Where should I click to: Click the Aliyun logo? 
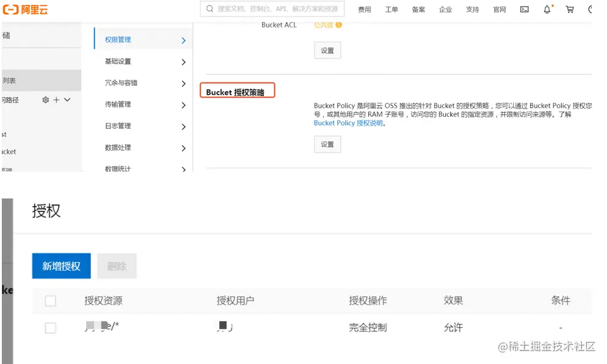[25, 9]
